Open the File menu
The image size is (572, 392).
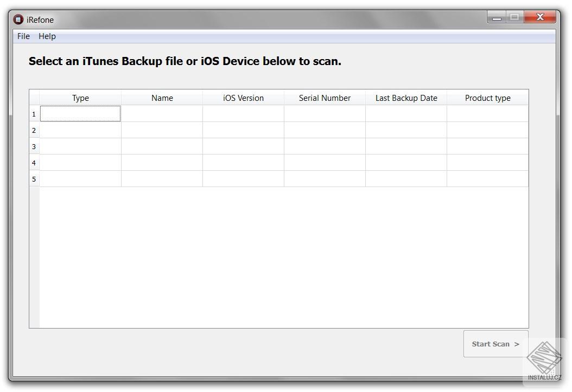(x=23, y=36)
